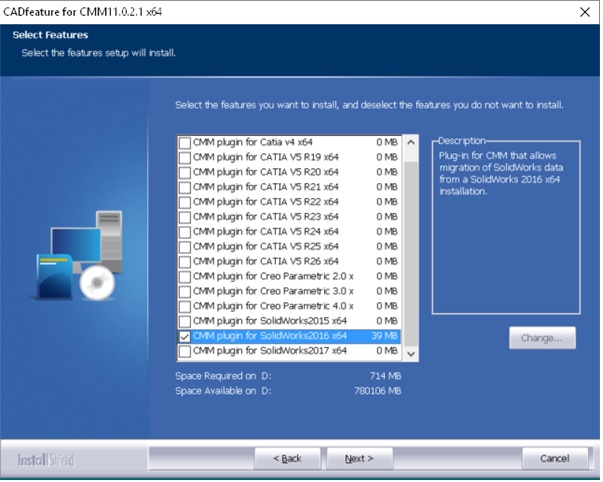
Task: Select 'CMM plugin for Catia v4 x64' text
Action: tap(253, 142)
